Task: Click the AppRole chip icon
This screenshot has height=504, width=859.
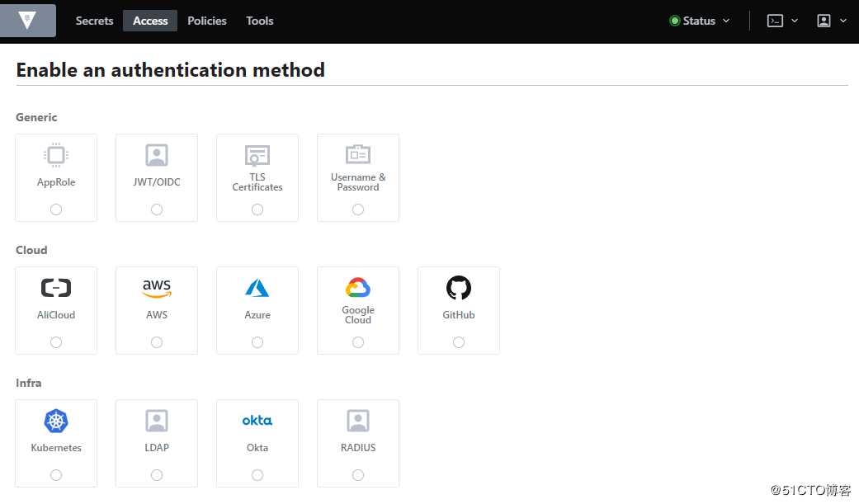Action: 56,155
